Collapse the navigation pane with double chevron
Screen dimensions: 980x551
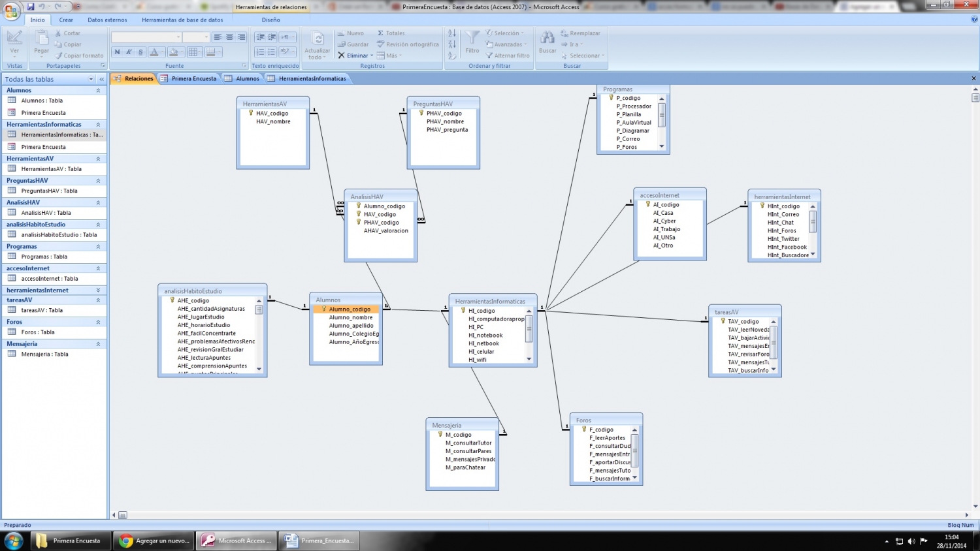[x=101, y=79]
